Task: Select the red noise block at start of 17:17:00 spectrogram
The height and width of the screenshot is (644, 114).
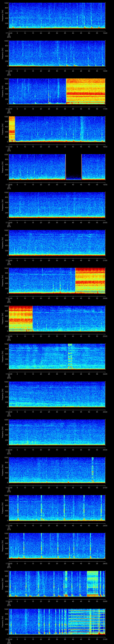Action: pos(12,129)
